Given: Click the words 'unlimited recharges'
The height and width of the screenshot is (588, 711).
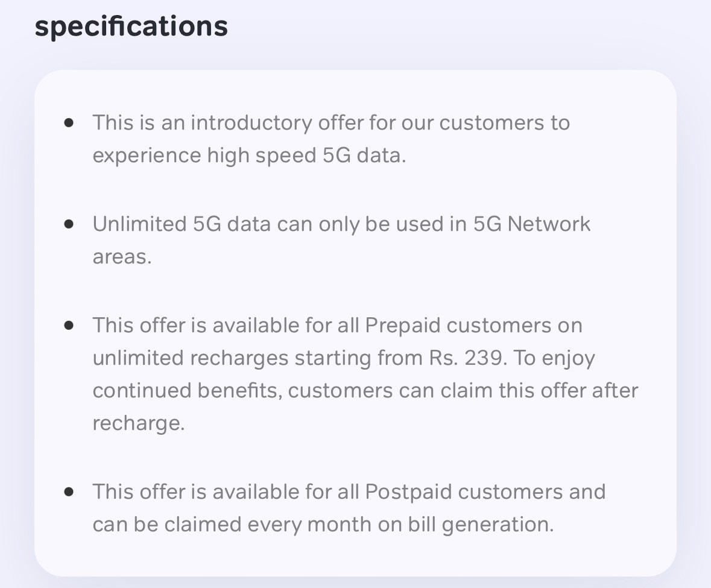Looking at the screenshot, I should (191, 358).
